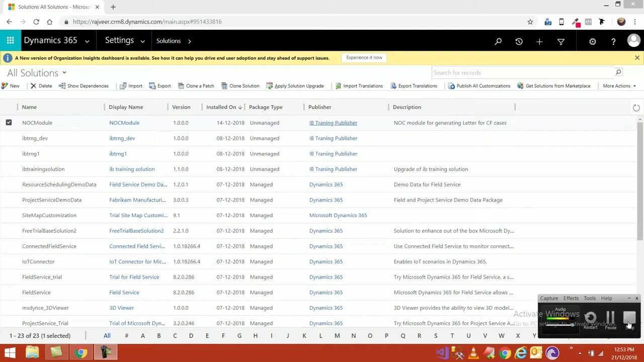This screenshot has height=362, width=644.
Task: Uncheck the NOCModule row checkbox
Action: (9, 123)
